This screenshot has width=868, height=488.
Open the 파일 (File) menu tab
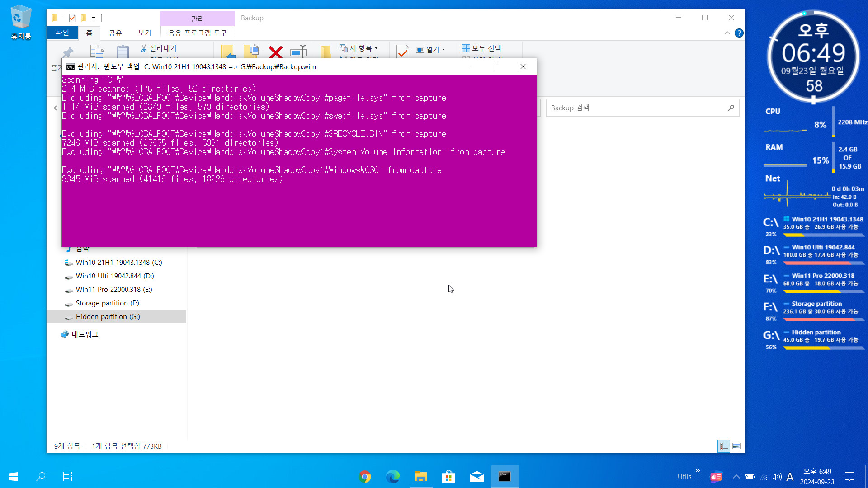click(x=62, y=33)
